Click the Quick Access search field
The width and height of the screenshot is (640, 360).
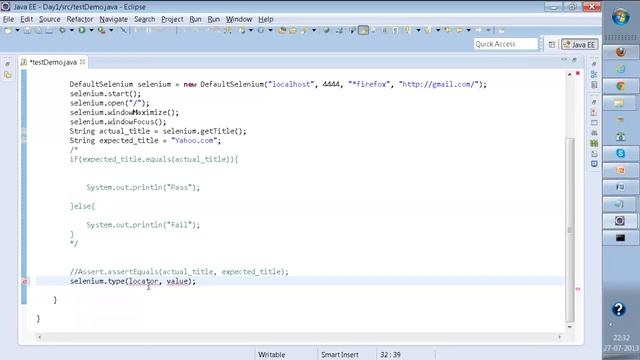tap(506, 44)
